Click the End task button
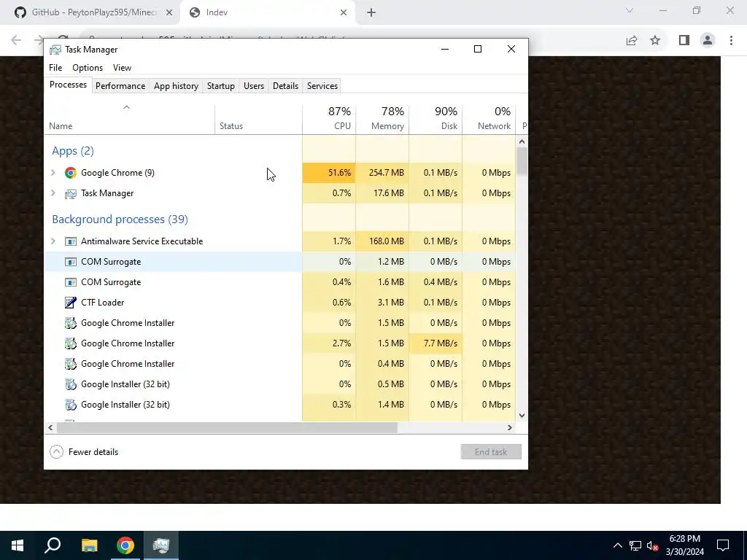747x560 pixels. 491,452
